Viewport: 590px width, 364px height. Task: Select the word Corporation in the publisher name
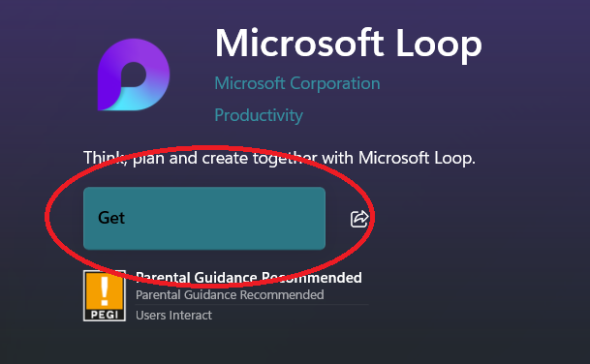coord(335,84)
